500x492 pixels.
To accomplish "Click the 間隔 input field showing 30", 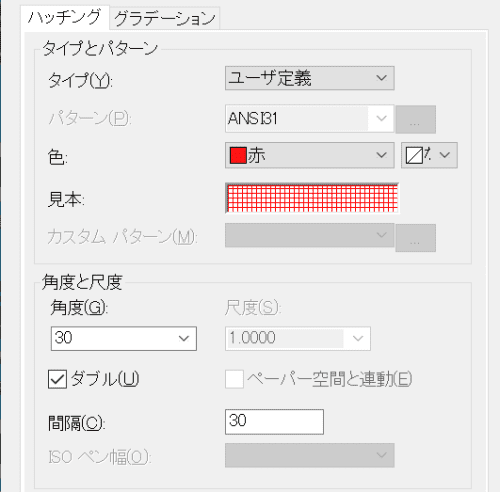I will click(274, 422).
